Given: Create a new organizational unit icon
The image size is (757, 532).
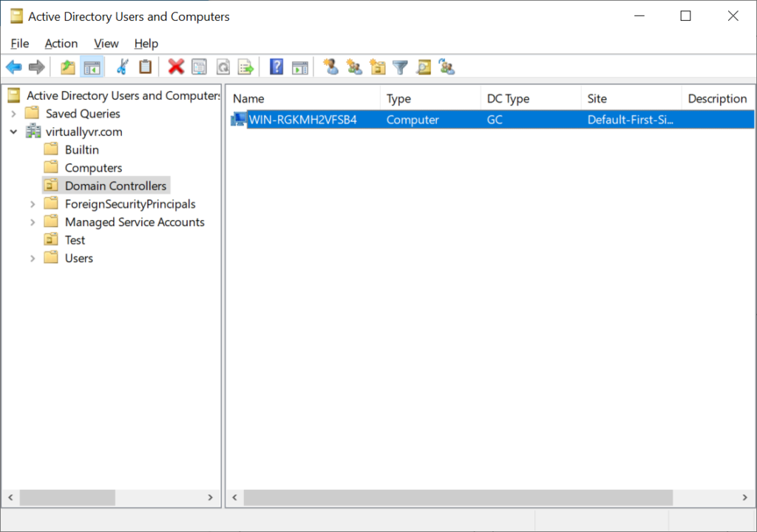Looking at the screenshot, I should pyautogui.click(x=377, y=67).
